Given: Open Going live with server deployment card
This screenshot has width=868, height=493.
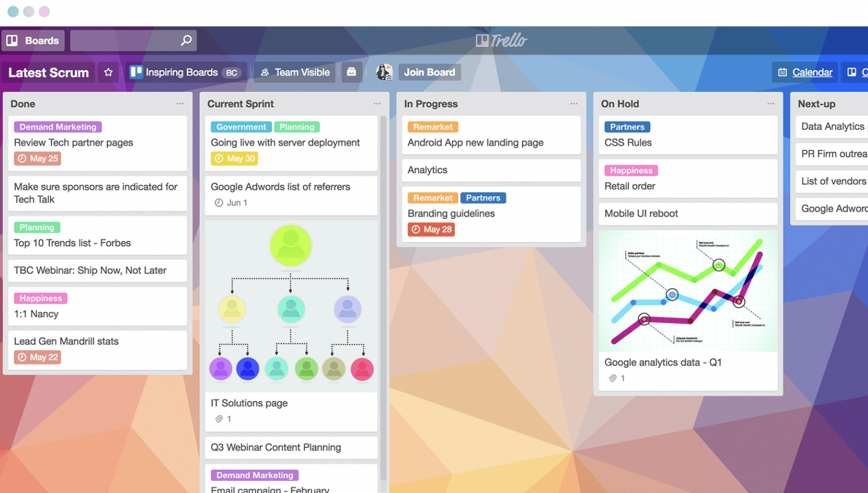Looking at the screenshot, I should pos(291,143).
